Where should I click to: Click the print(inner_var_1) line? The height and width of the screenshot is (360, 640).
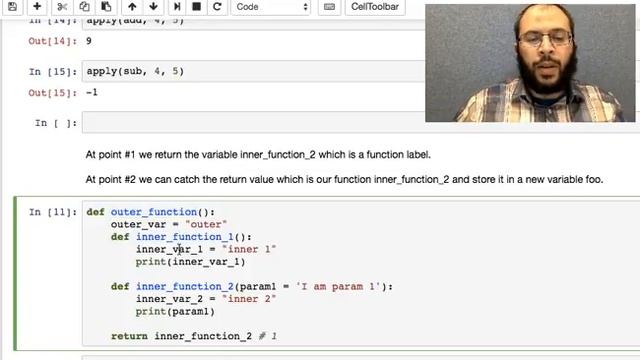(x=191, y=262)
